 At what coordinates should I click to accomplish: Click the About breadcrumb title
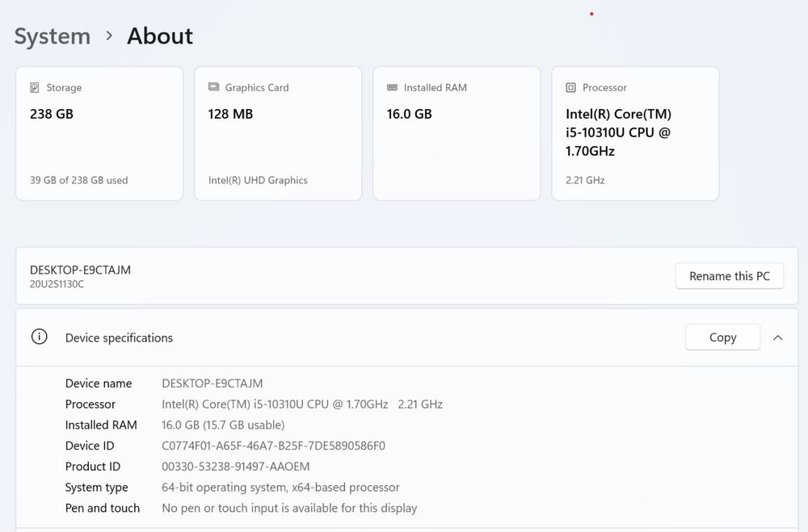pos(160,36)
